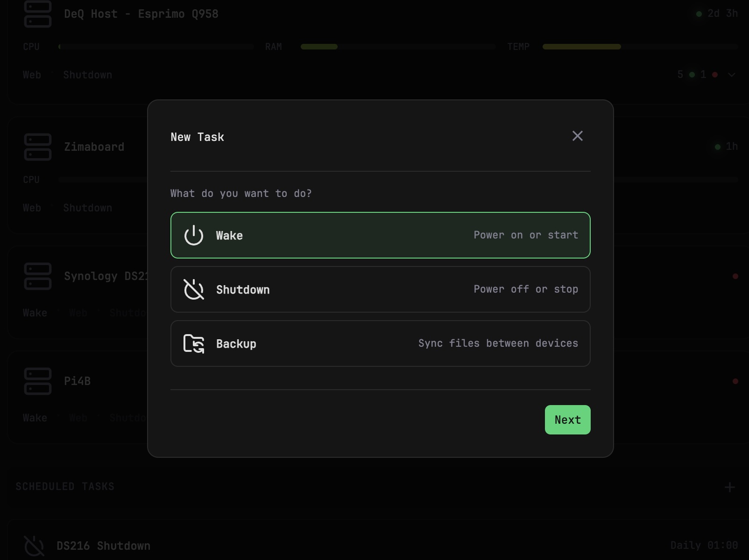The width and height of the screenshot is (749, 560).
Task: Click the DeQ Host RAM usage bar
Action: [398, 47]
